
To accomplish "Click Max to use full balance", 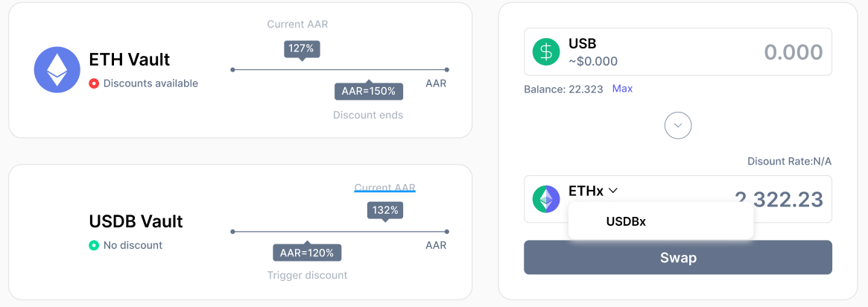I will (x=622, y=89).
